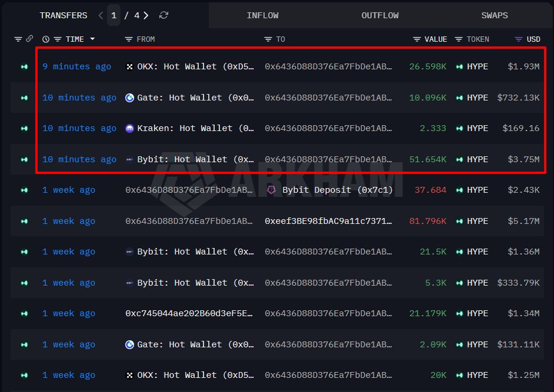Open recipient 0x6436D88D on $1.93M row

pyautogui.click(x=328, y=66)
